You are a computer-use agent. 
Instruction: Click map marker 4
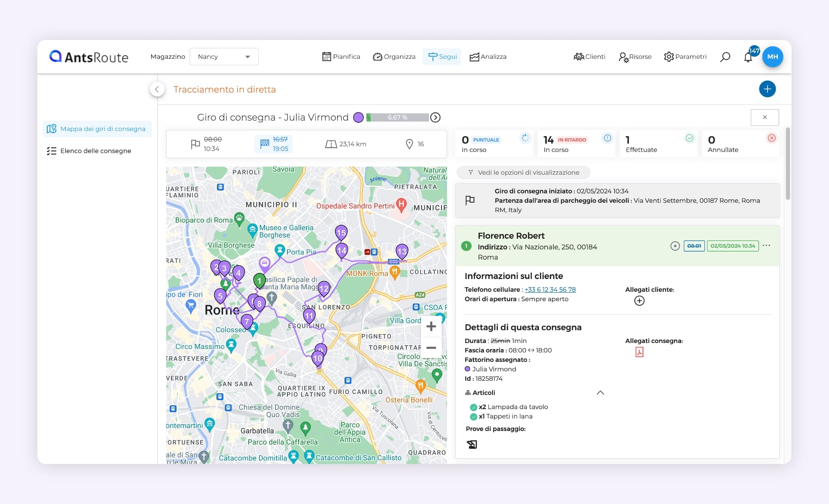(238, 273)
